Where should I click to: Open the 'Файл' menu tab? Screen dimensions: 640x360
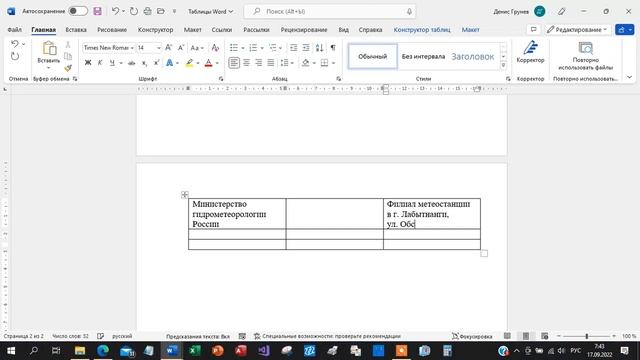pyautogui.click(x=14, y=29)
